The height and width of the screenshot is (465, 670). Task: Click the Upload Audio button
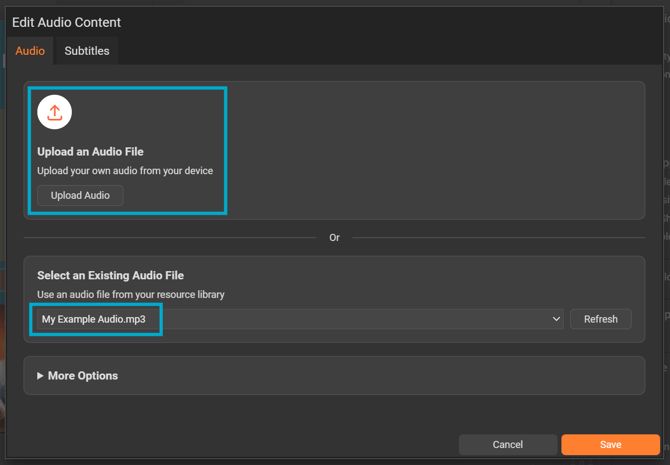pyautogui.click(x=80, y=195)
